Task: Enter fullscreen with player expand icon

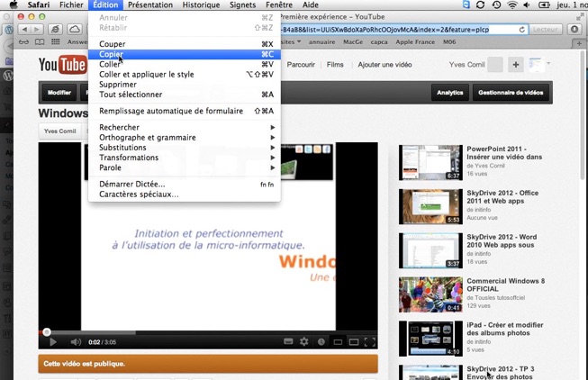Action: pos(370,342)
